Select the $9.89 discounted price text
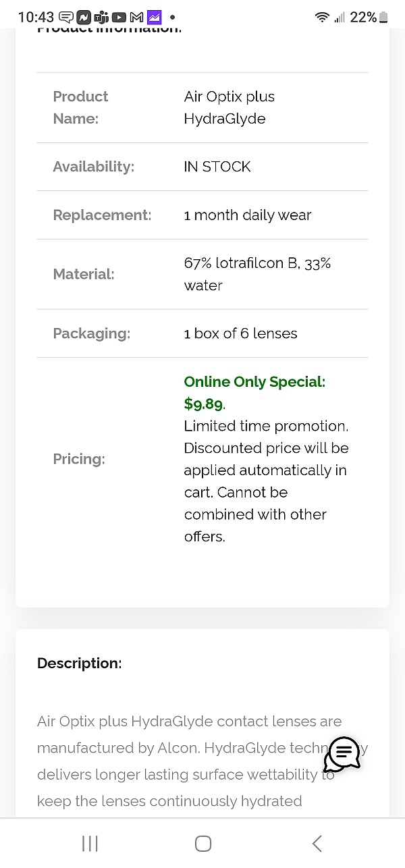 [202, 404]
